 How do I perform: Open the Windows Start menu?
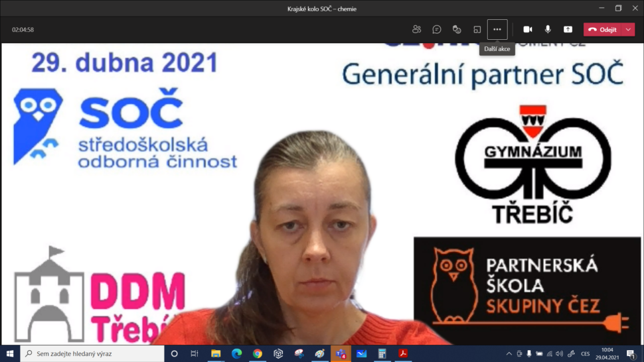pos(10,353)
